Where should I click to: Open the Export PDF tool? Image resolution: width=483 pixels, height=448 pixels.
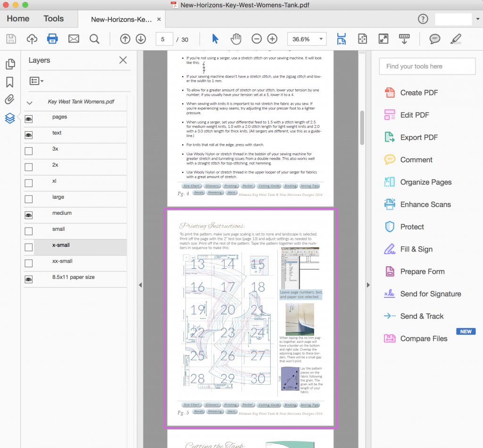(x=419, y=137)
